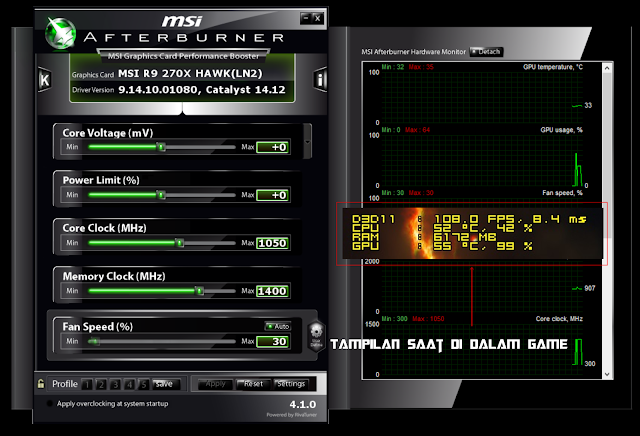
Task: Close the Afterburner window
Action: point(318,18)
